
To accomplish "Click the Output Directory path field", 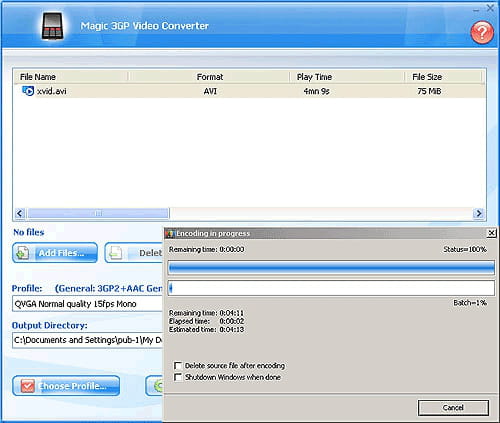I will click(x=87, y=340).
